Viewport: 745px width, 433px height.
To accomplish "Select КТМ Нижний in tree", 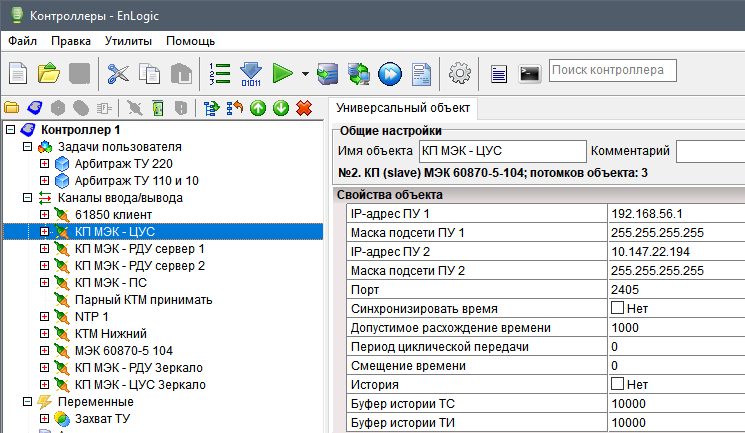I will 111,334.
